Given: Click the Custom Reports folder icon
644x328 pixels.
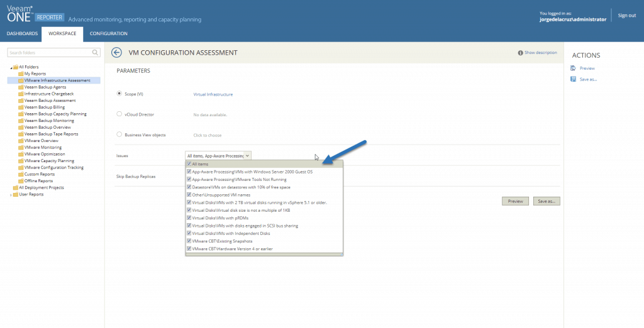Looking at the screenshot, I should (x=21, y=175).
